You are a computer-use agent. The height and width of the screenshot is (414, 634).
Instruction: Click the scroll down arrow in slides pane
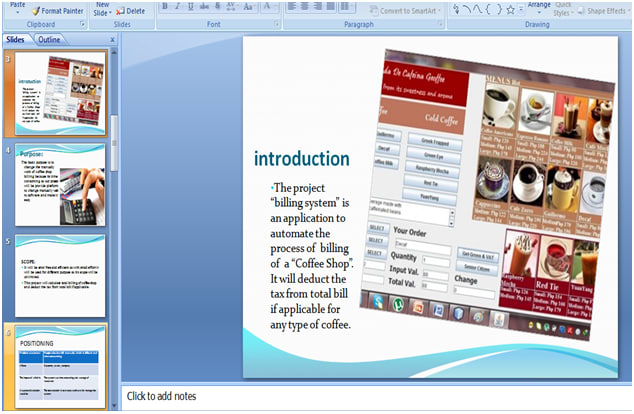(x=114, y=406)
